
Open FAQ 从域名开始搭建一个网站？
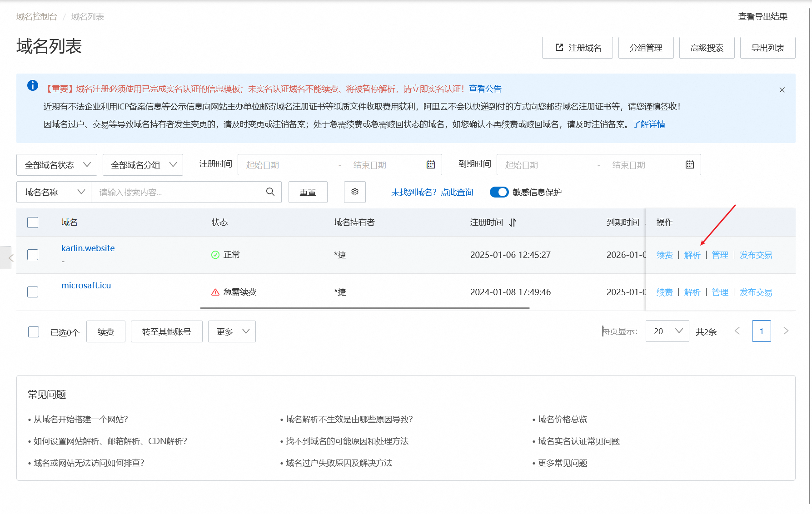81,420
